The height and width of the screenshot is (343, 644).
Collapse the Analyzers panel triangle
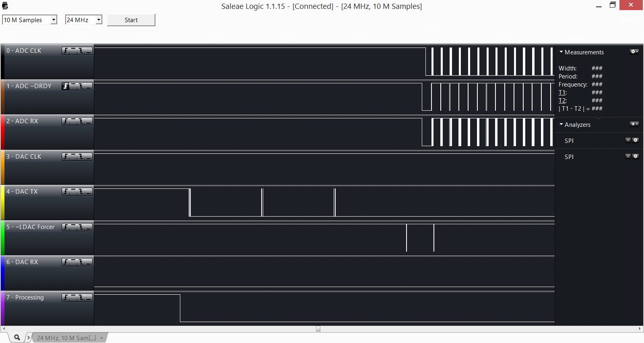(x=561, y=124)
